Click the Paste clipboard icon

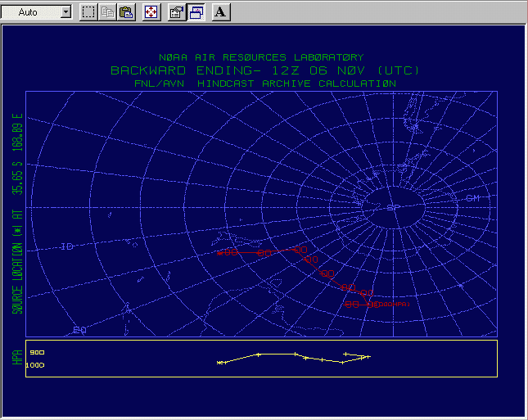coord(126,12)
